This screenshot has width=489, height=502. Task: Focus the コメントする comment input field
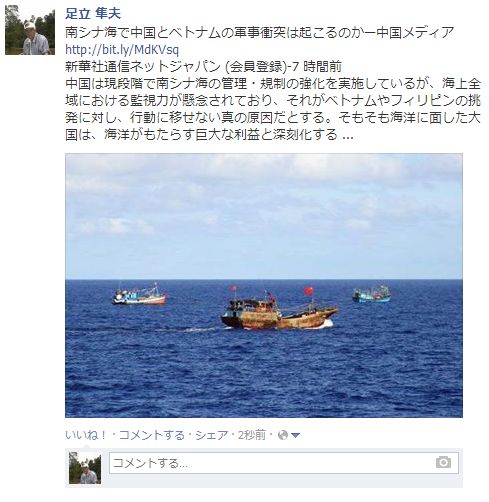[284, 463]
